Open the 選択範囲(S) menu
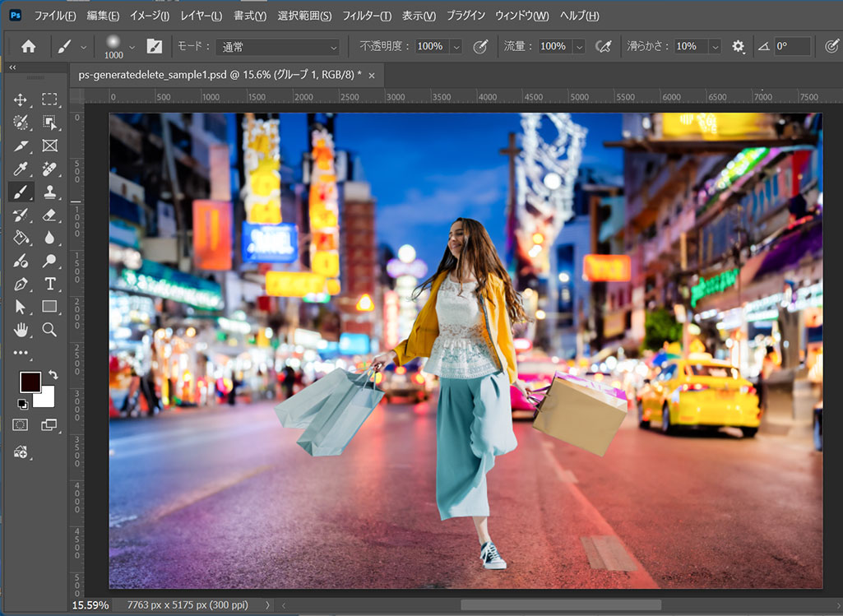Screen dimensions: 843x616 coord(304,16)
